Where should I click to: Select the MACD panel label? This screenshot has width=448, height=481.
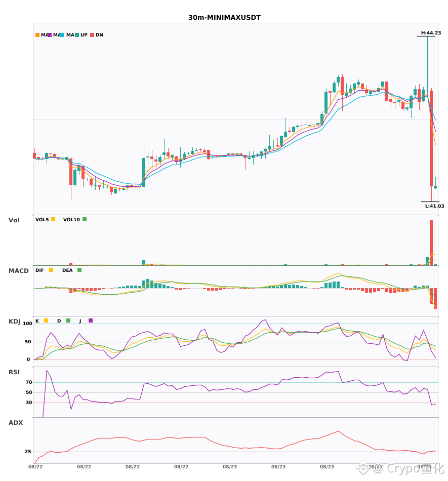(18, 271)
